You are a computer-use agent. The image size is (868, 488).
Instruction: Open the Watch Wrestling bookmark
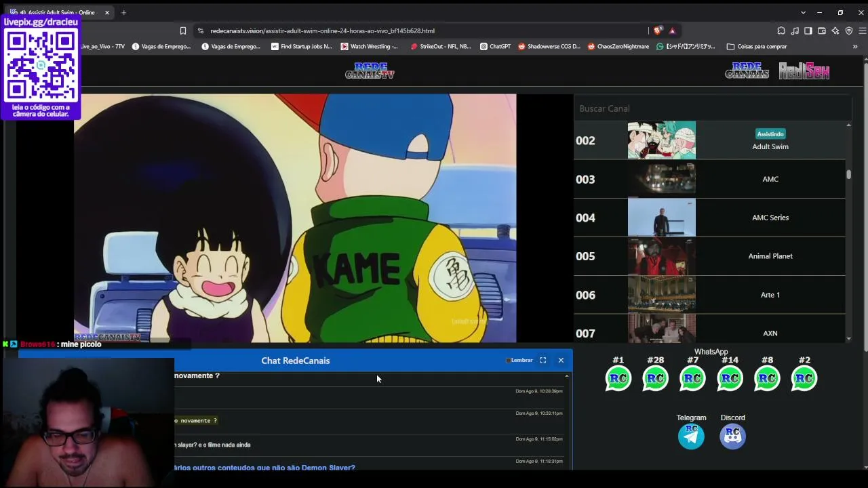[x=370, y=47]
